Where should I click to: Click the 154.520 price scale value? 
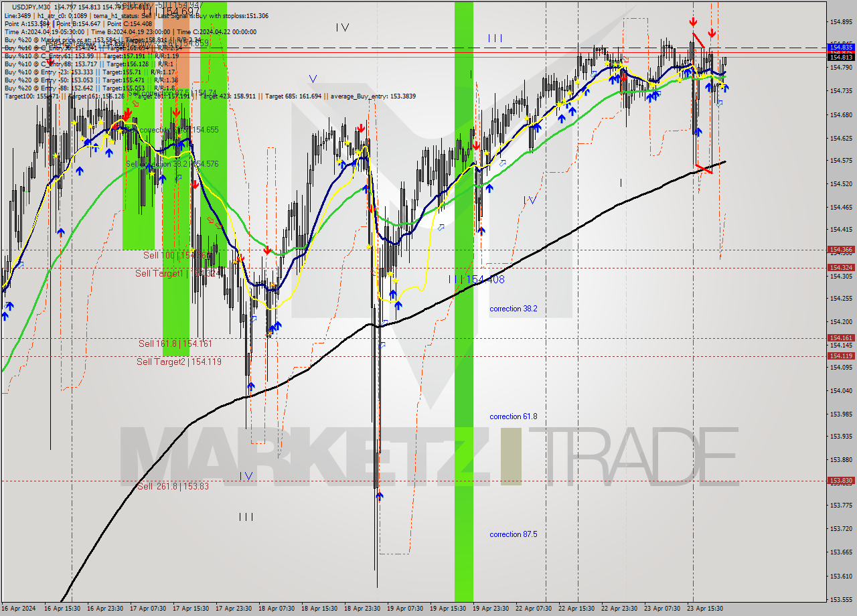click(841, 183)
